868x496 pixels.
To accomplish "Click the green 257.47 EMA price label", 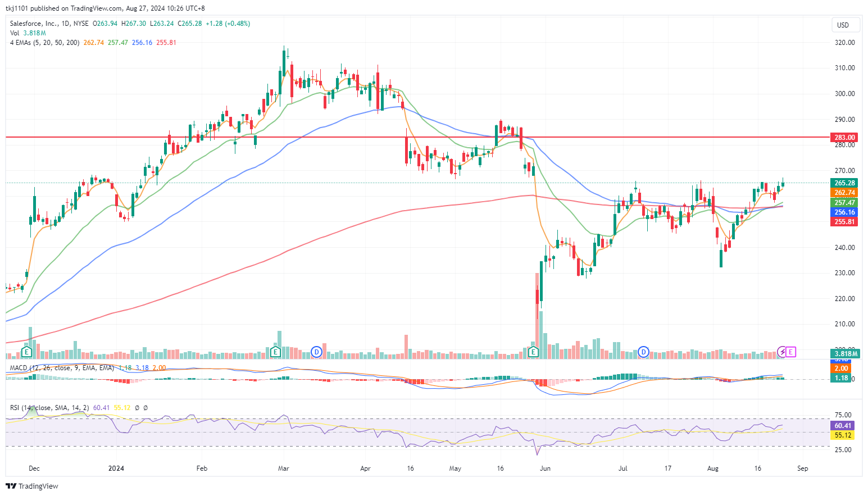I will 844,202.
